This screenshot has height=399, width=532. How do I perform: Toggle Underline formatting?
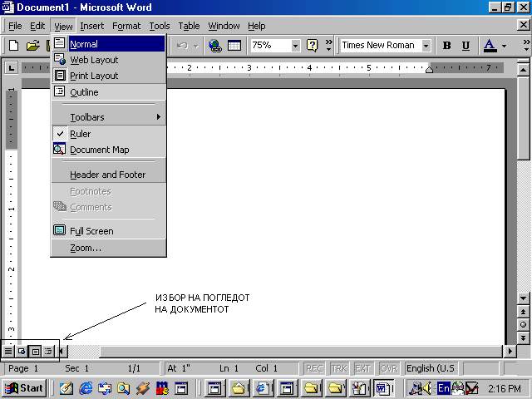(465, 45)
